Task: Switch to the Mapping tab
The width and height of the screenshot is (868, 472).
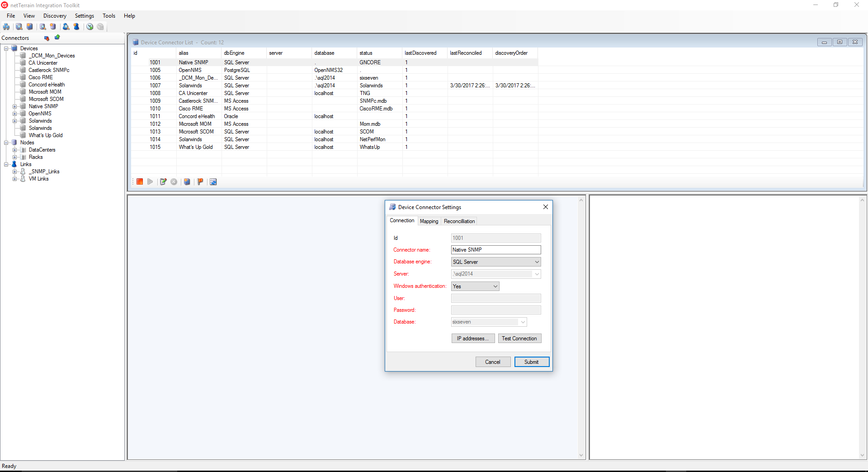Action: pyautogui.click(x=429, y=221)
